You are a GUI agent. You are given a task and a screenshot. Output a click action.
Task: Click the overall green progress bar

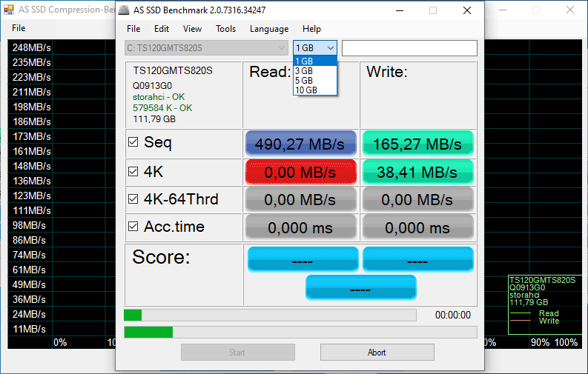coord(300,332)
